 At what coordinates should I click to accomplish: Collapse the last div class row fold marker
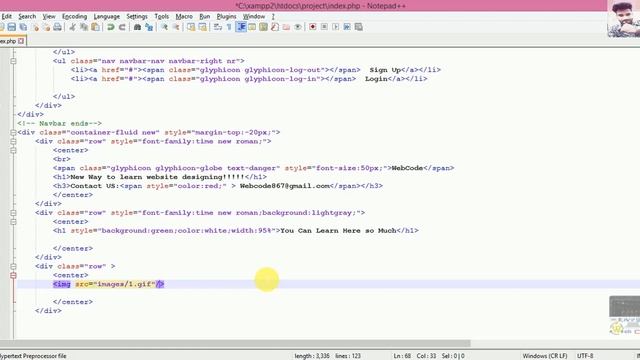[13, 266]
